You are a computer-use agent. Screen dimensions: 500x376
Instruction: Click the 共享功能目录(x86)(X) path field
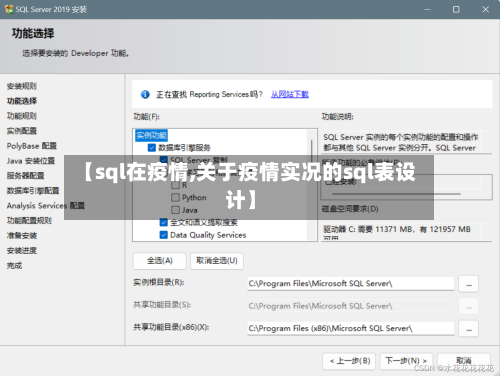(351, 328)
